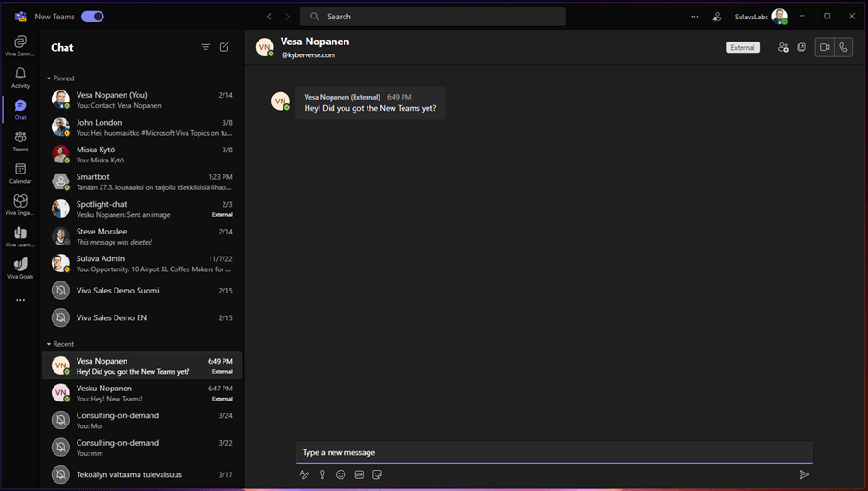Screen dimensions: 868x491
Task: Turn off the New Teams toggle
Action: [x=92, y=17]
